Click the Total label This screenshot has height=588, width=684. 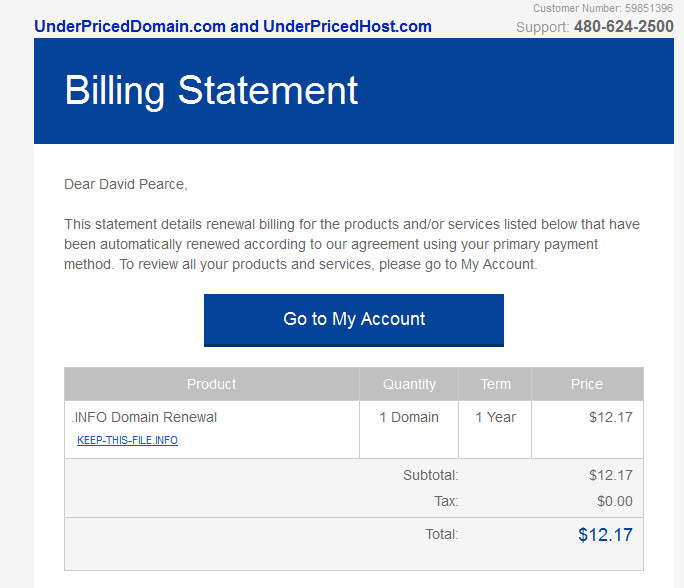click(441, 534)
